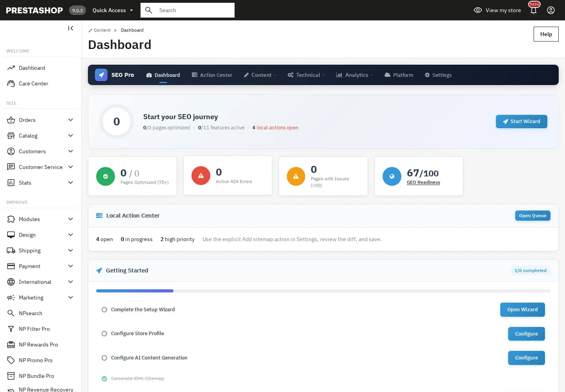
Task: Toggle Configure AI Content Generation circle
Action: 104,358
